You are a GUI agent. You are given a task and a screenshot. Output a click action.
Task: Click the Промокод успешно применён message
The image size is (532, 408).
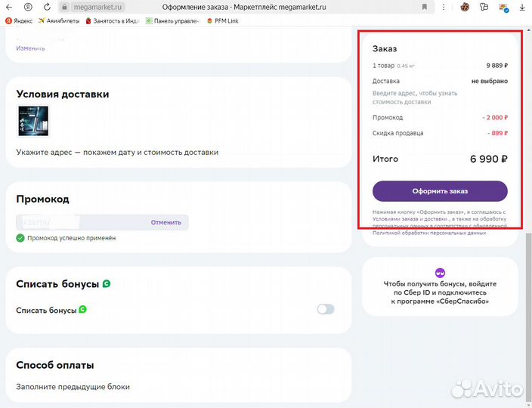(x=72, y=238)
